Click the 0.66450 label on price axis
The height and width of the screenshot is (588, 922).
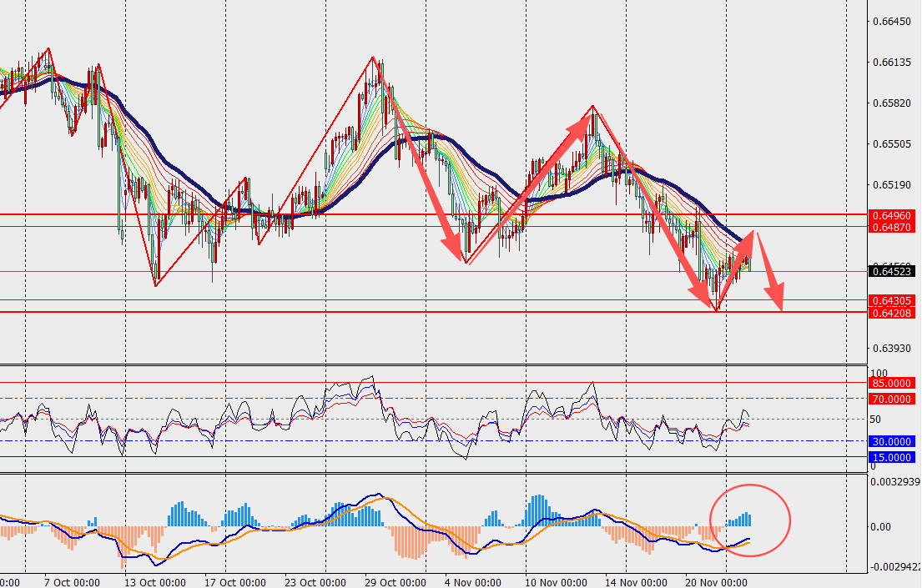890,22
